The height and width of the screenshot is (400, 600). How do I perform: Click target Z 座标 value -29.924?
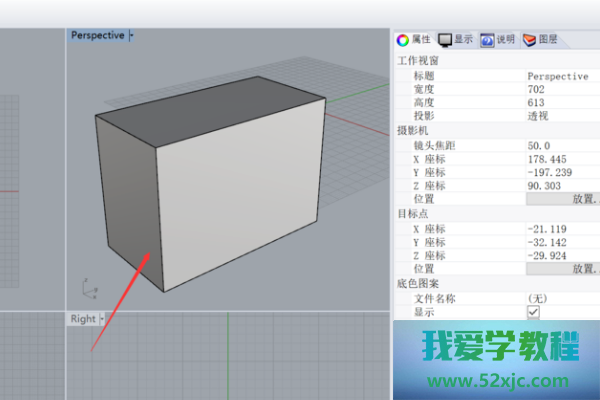coord(560,255)
